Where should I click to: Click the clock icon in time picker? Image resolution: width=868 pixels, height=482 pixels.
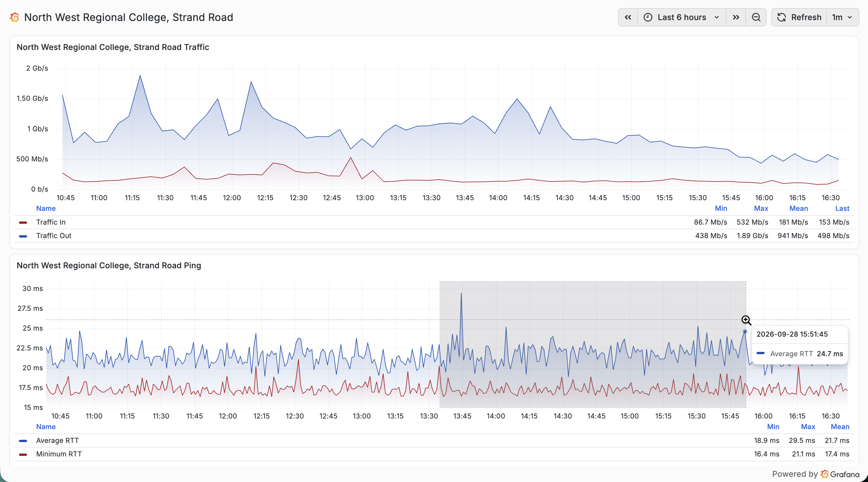[648, 17]
